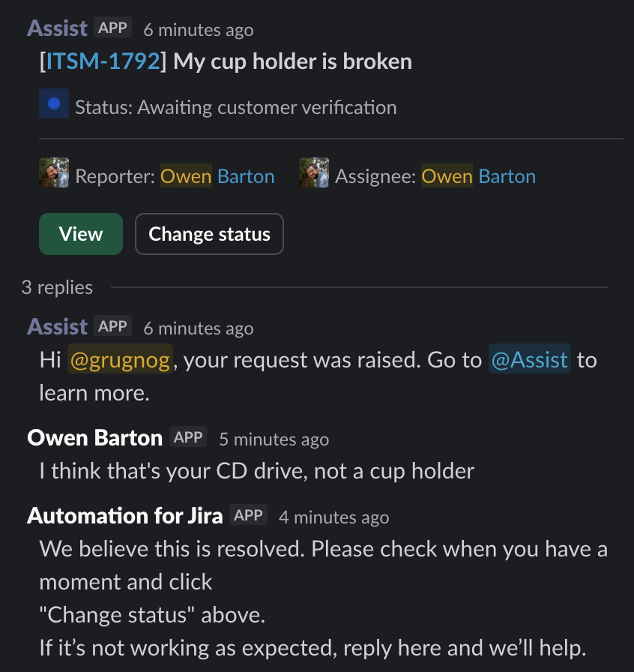
Task: Click the @Assist mention
Action: (x=529, y=359)
